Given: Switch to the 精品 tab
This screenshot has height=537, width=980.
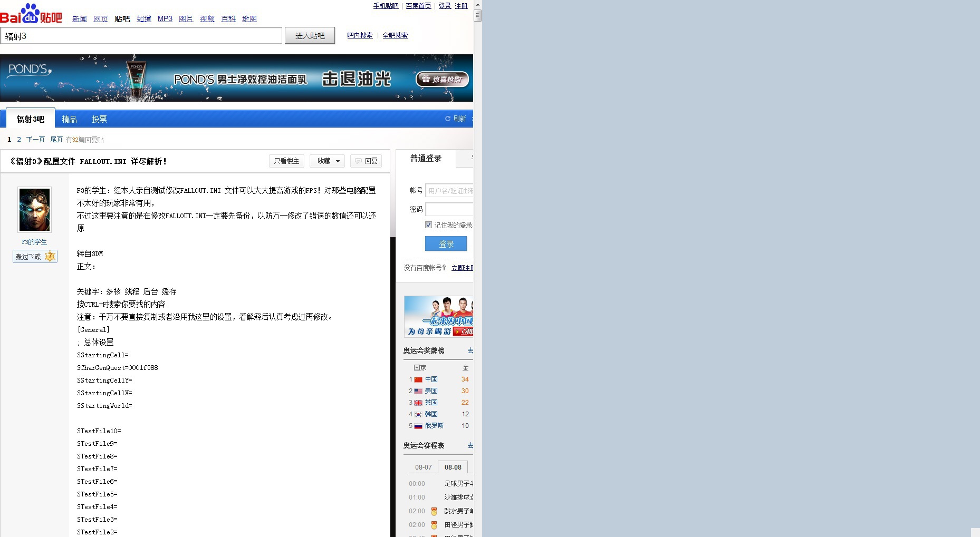Looking at the screenshot, I should coord(70,119).
